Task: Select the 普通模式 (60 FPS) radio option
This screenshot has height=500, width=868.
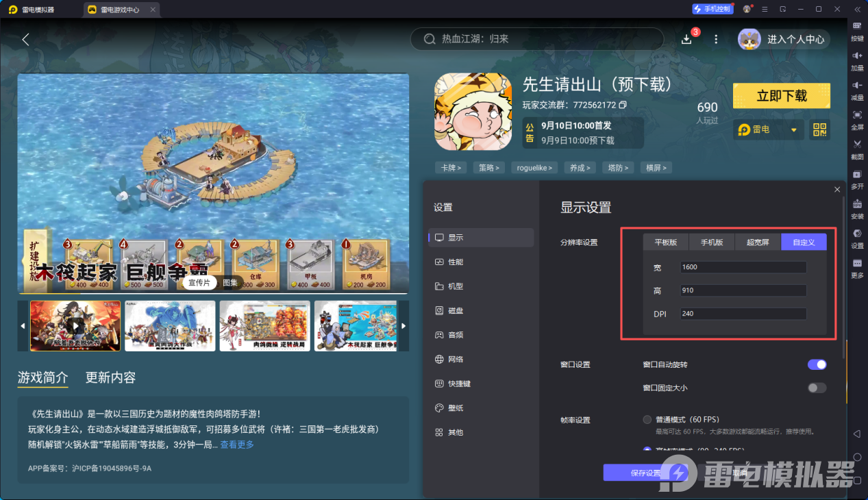Action: tap(647, 420)
